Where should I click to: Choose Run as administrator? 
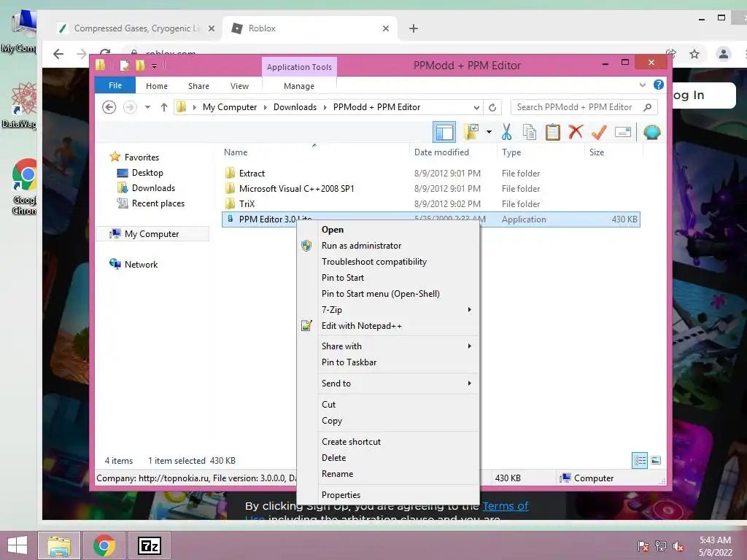tap(388, 246)
